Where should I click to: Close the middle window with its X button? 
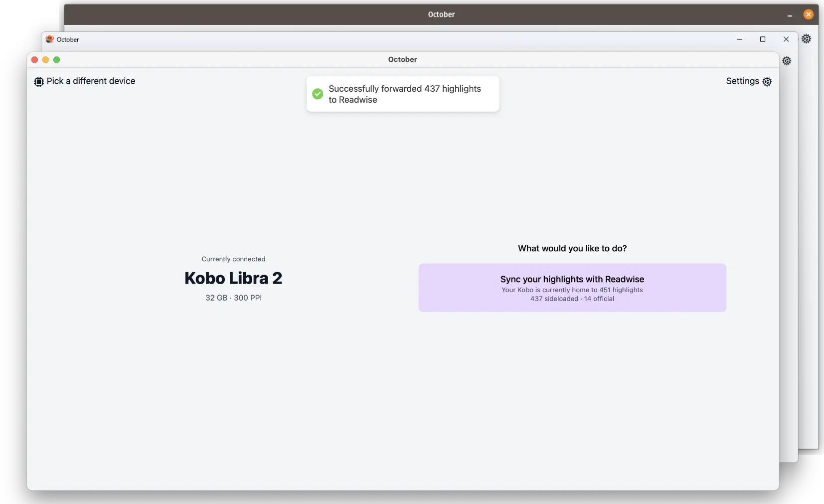pos(786,39)
